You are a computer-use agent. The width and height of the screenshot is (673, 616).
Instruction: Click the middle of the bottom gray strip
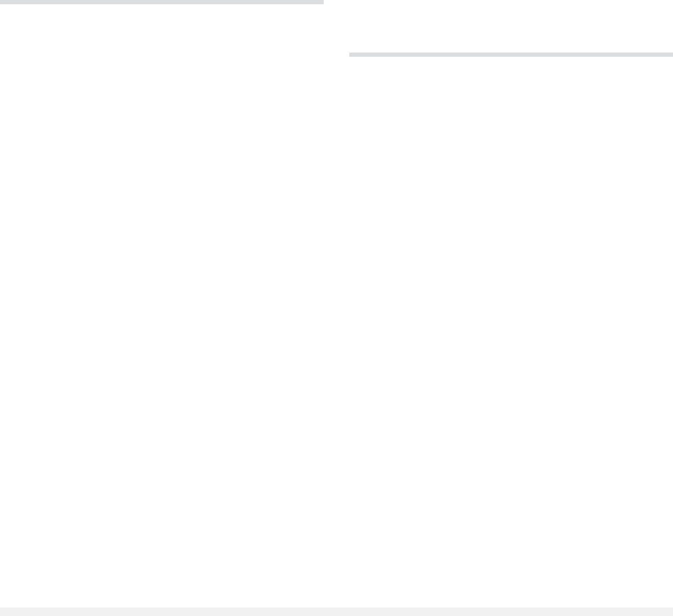pyautogui.click(x=336, y=612)
